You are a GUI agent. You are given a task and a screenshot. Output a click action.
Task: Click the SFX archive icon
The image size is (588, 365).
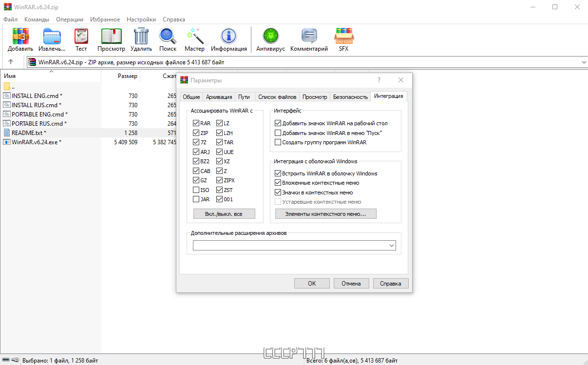344,37
